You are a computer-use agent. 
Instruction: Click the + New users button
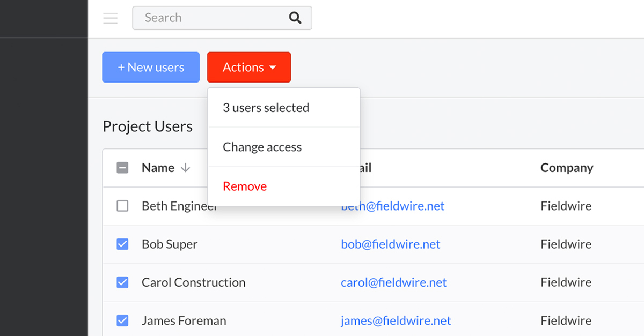[151, 68]
